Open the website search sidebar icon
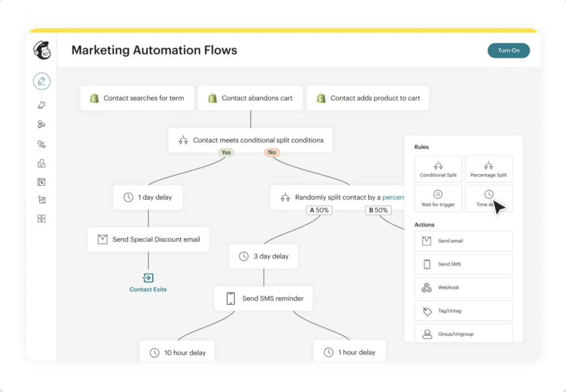 click(x=41, y=182)
